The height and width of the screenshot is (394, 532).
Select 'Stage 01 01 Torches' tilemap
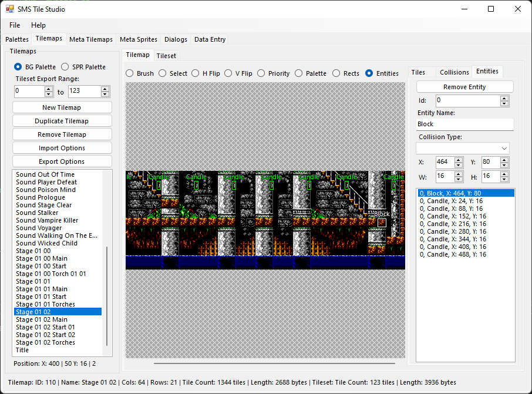(x=58, y=304)
